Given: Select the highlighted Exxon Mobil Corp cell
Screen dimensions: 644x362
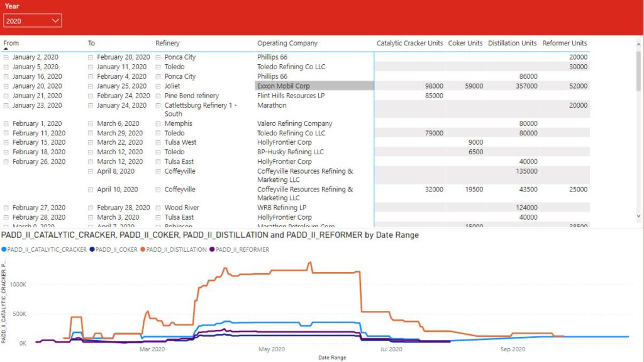Looking at the screenshot, I should (314, 86).
